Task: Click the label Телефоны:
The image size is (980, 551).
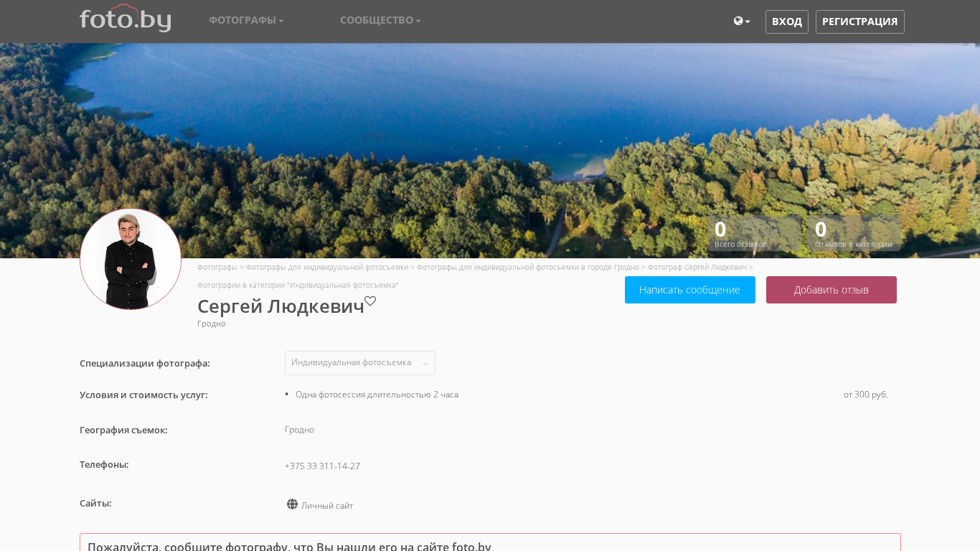Action: click(104, 464)
